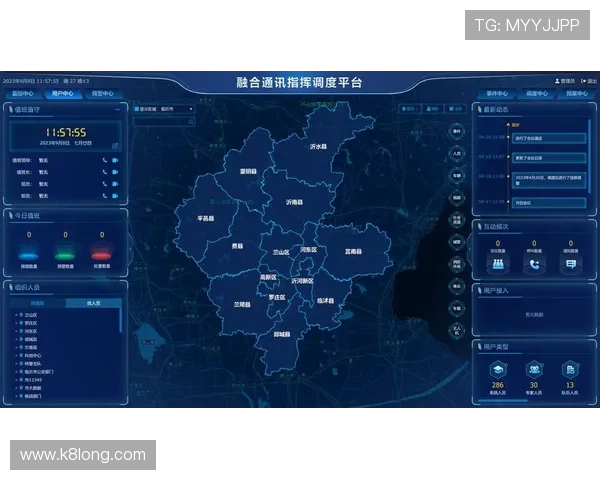This screenshot has height=480, width=600.
Task: Click the 会议数量 meeting icon
Action: coord(496,264)
